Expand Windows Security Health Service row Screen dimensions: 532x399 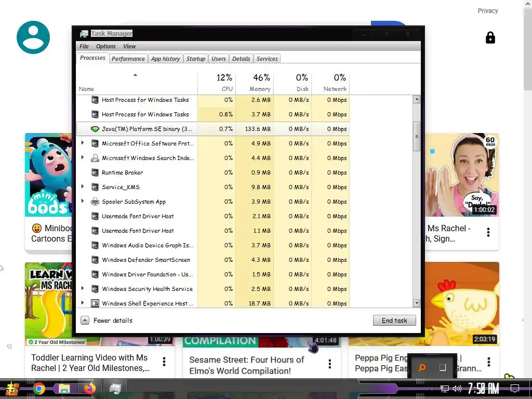[x=83, y=289]
